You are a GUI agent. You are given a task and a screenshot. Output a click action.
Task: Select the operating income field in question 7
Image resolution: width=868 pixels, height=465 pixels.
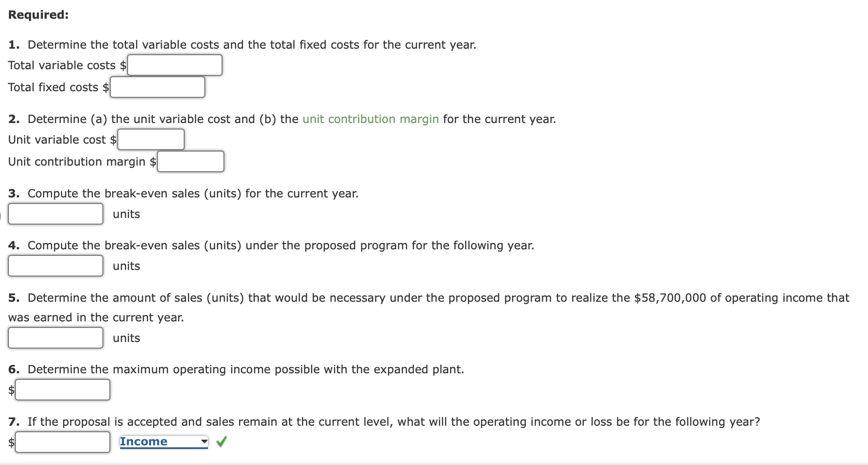pyautogui.click(x=63, y=441)
